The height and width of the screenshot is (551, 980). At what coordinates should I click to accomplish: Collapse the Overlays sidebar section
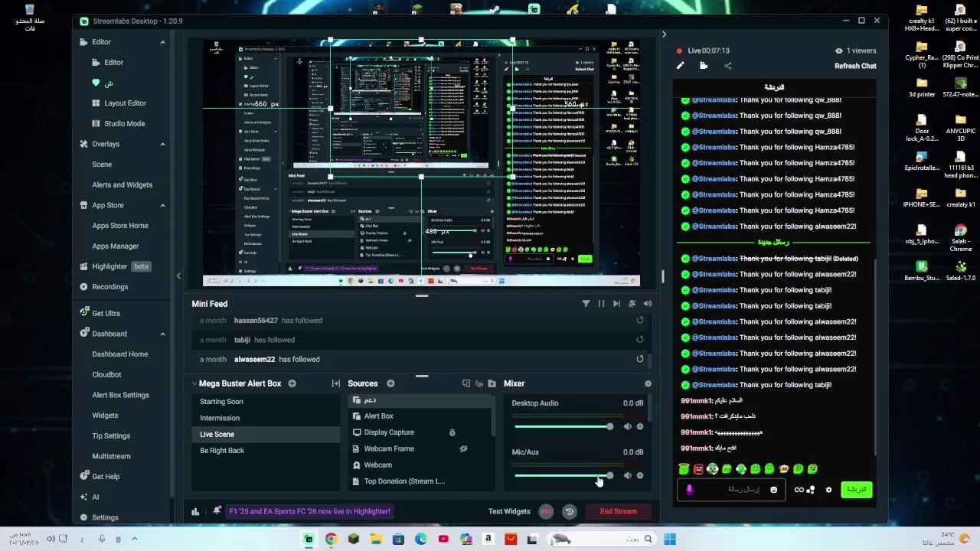[x=162, y=144]
